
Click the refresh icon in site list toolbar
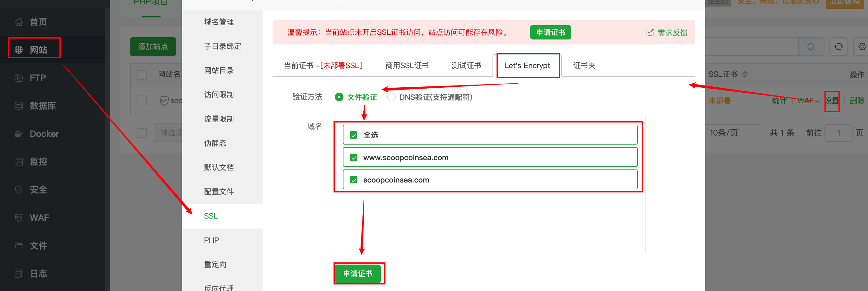[839, 47]
